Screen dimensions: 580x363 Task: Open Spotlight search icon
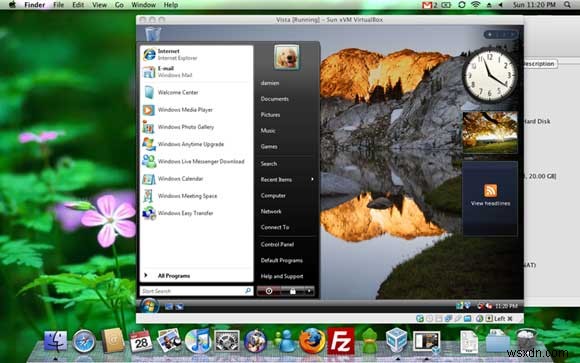tap(567, 5)
